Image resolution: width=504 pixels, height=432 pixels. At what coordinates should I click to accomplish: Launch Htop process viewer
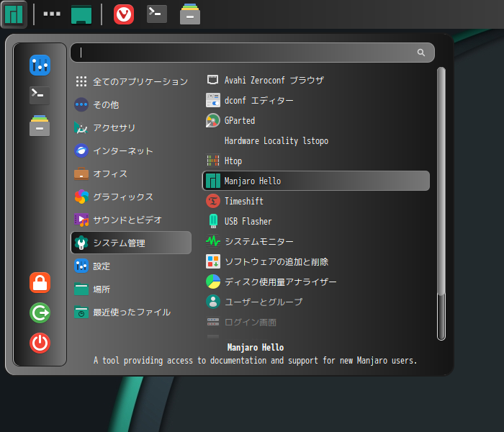(x=316, y=161)
